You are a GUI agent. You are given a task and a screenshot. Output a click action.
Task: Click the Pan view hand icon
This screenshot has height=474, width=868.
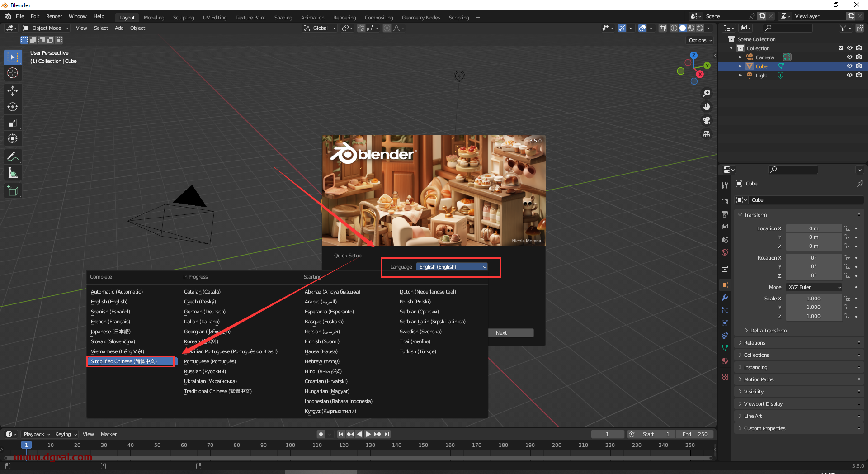click(707, 107)
